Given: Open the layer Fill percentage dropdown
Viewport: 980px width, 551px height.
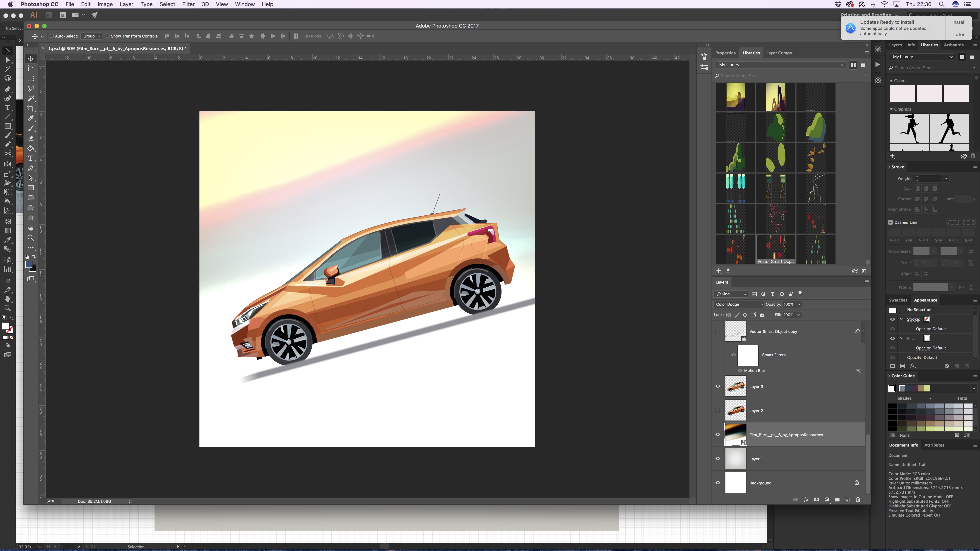Looking at the screenshot, I should (799, 315).
